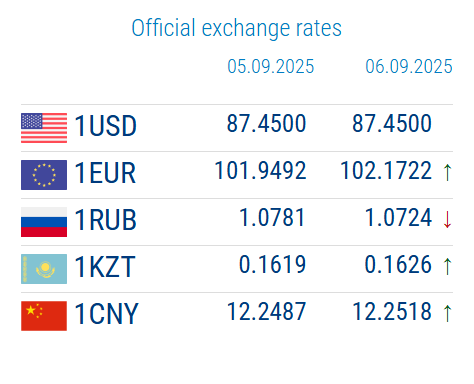Click the red down arrow beside RUB rate
The width and height of the screenshot is (474, 384).
447,219
